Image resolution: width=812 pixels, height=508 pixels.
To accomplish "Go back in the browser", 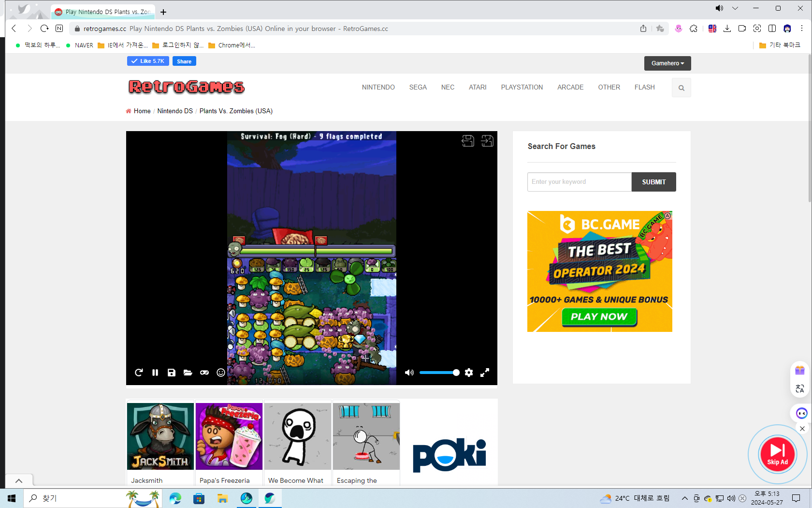I will (x=14, y=29).
